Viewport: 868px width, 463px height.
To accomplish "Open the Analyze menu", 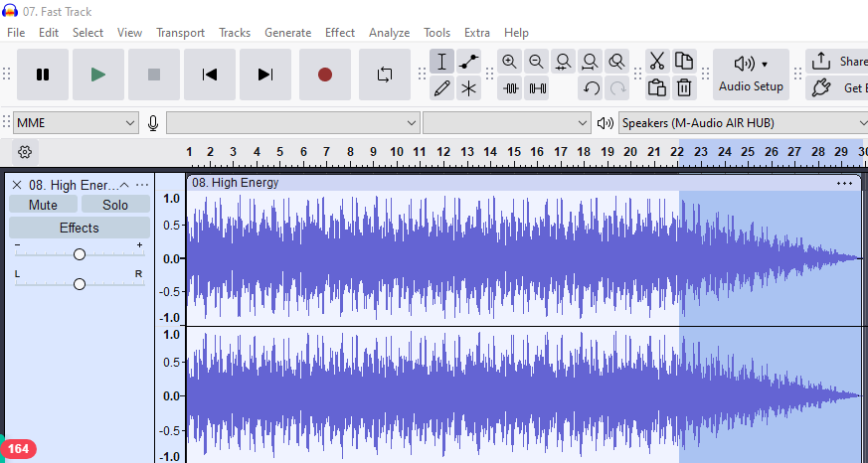I will coord(389,33).
